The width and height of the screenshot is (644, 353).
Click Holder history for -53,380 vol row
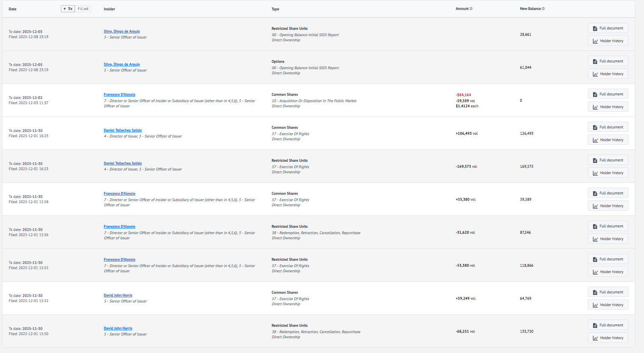click(x=608, y=272)
